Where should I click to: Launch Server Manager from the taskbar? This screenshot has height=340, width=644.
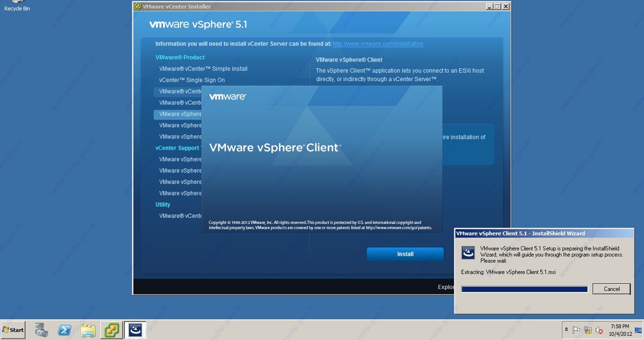(x=41, y=330)
